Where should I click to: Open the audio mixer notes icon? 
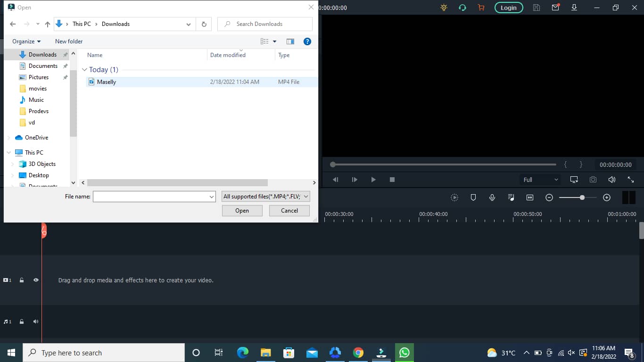511,197
